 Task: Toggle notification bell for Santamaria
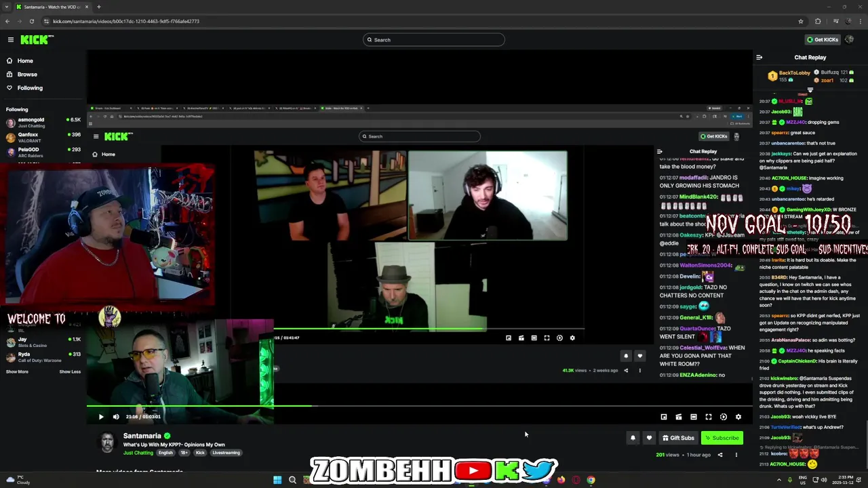[633, 438]
